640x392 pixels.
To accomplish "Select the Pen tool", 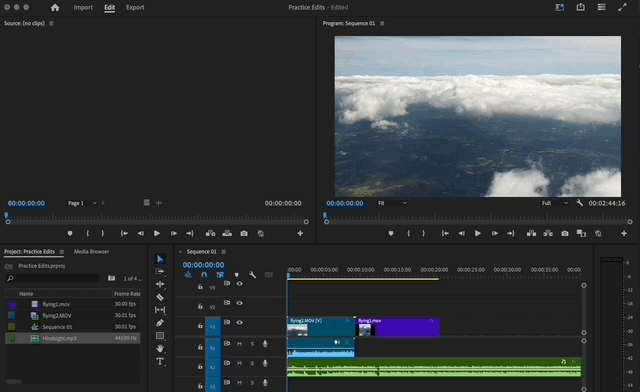I will pos(160,323).
